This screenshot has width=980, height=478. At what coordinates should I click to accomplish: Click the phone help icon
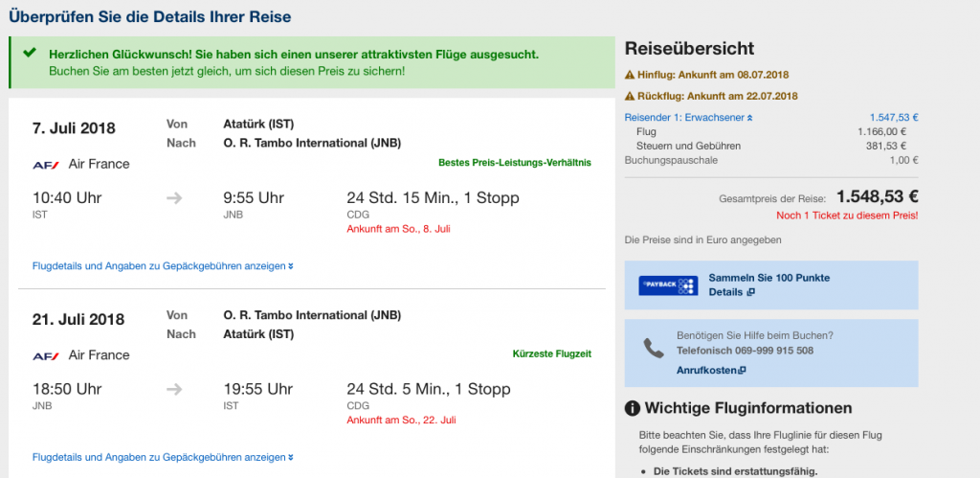pyautogui.click(x=654, y=347)
